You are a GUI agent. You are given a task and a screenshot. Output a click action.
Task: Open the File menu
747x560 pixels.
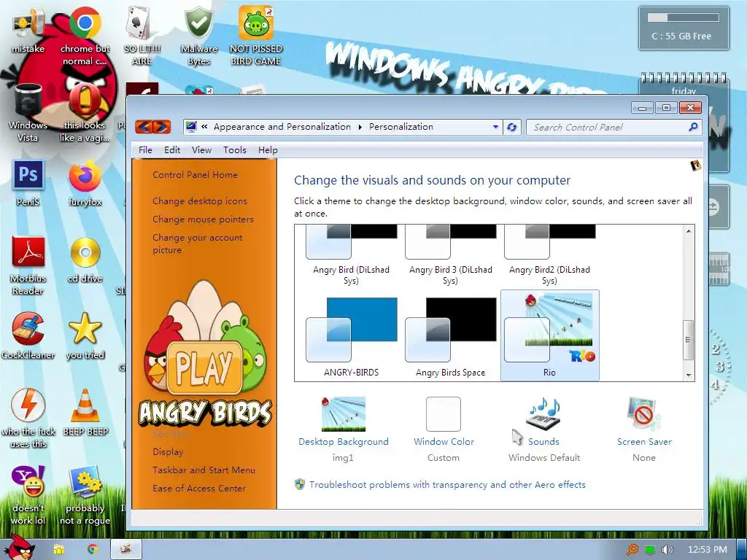[x=145, y=150]
